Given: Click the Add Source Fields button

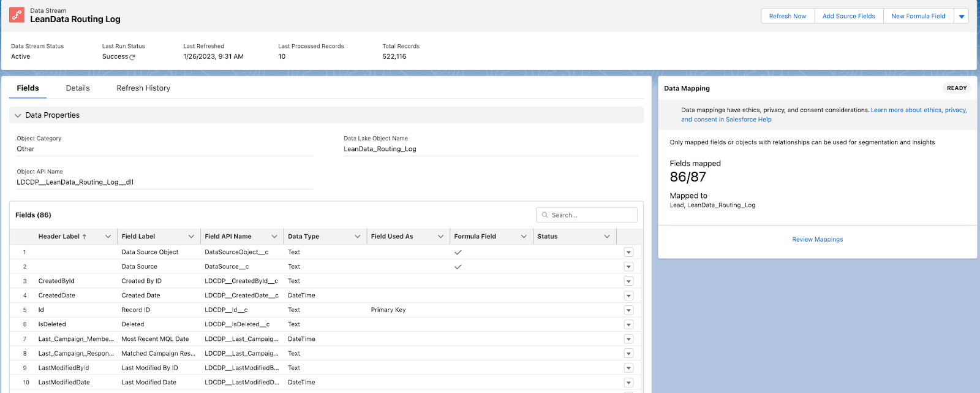Looking at the screenshot, I should point(849,16).
